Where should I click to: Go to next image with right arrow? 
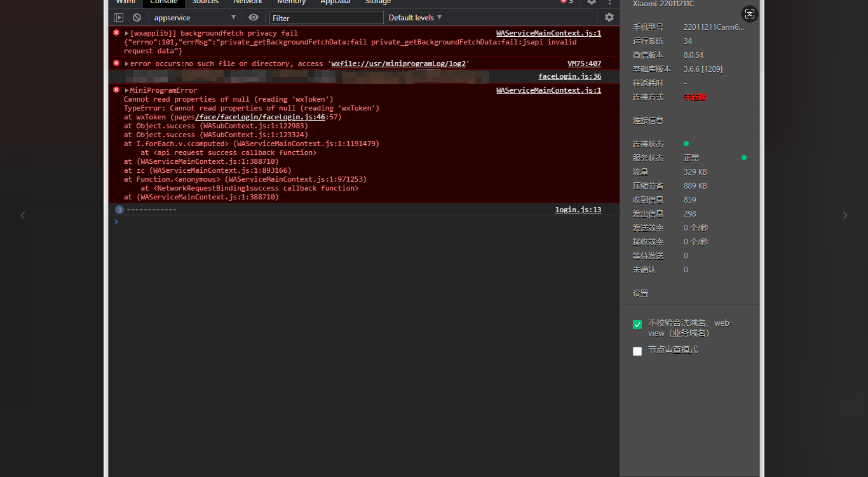coord(845,215)
